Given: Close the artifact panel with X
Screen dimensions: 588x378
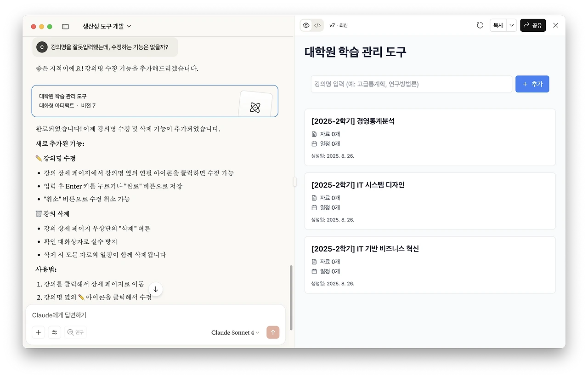Looking at the screenshot, I should pos(556,25).
